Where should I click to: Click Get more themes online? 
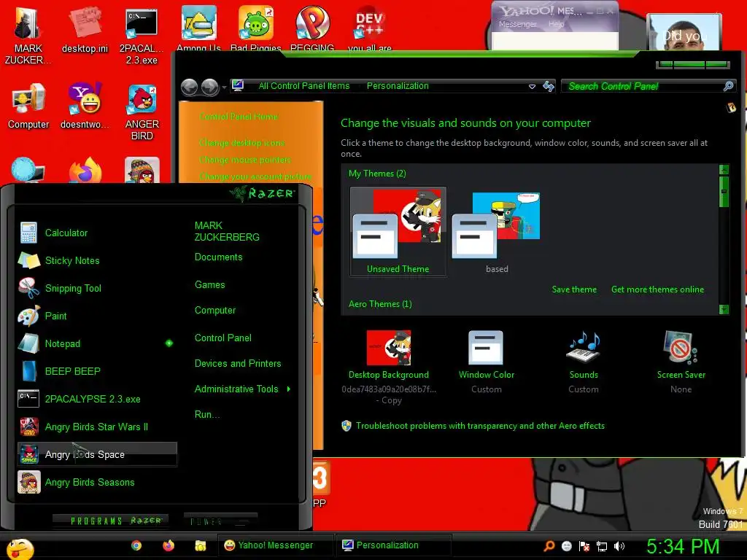[x=657, y=289]
